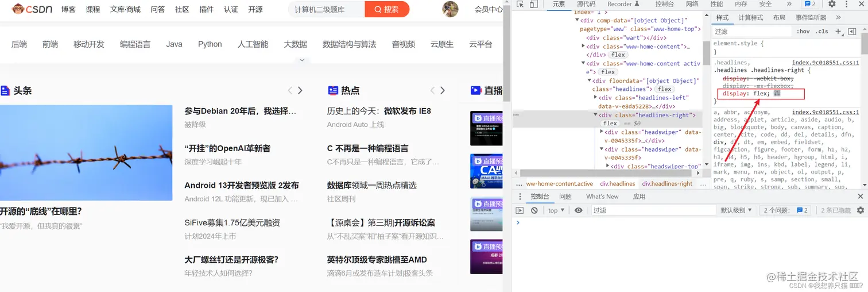
Task: Toggle flex badge on the headlines div
Action: coord(665,89)
